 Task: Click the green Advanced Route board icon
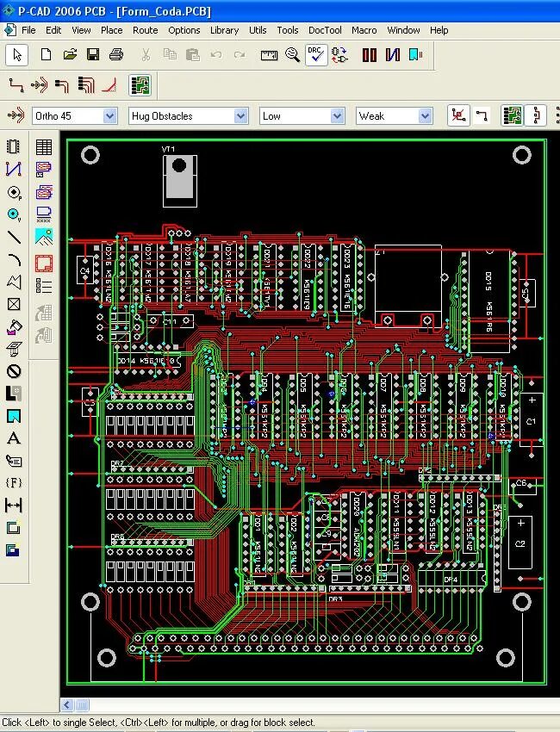pos(140,85)
